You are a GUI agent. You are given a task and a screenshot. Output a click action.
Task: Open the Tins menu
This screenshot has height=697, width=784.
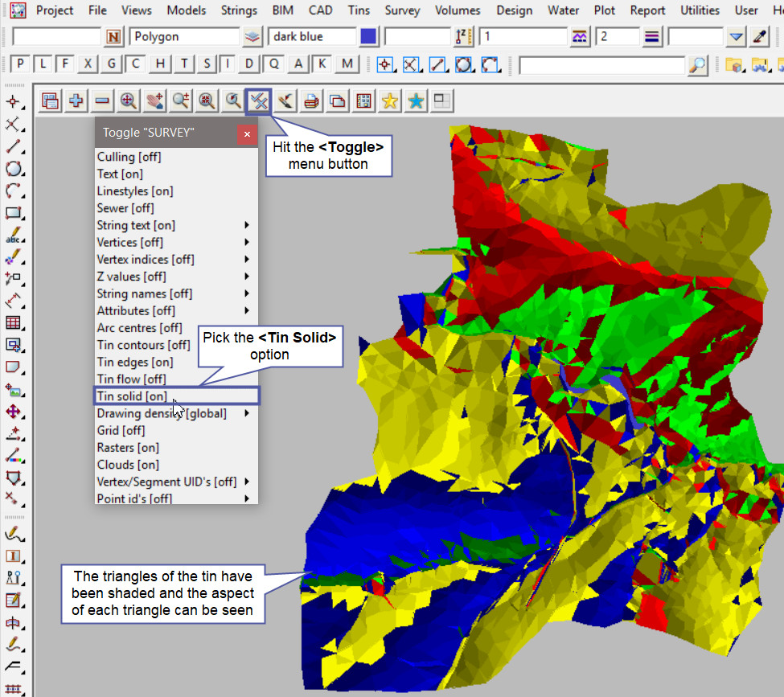[359, 10]
